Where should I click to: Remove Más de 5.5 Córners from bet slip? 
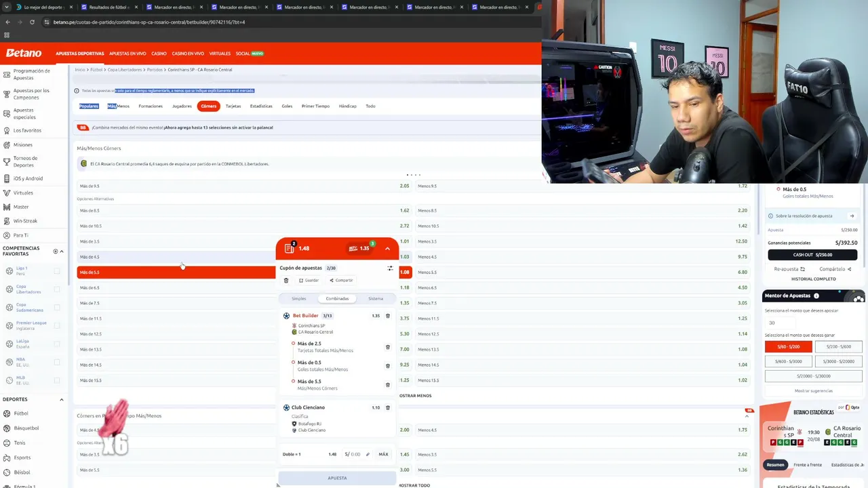[388, 385]
